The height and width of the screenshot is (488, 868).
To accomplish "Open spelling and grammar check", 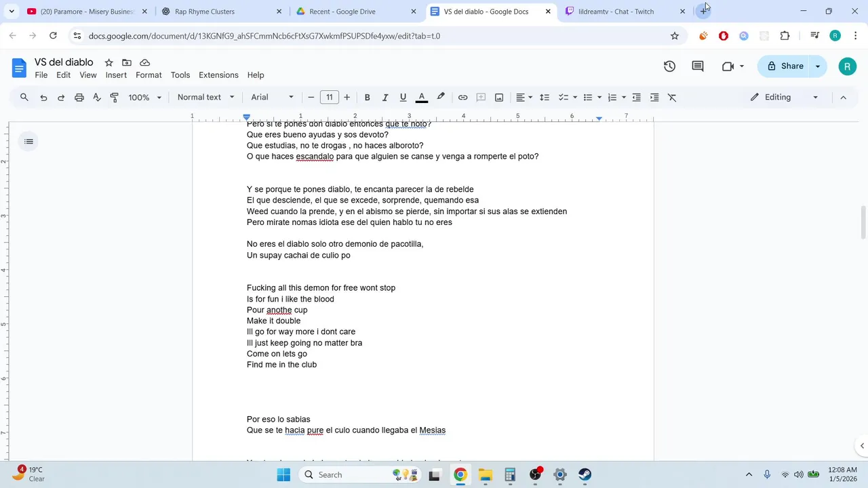I will click(x=97, y=98).
